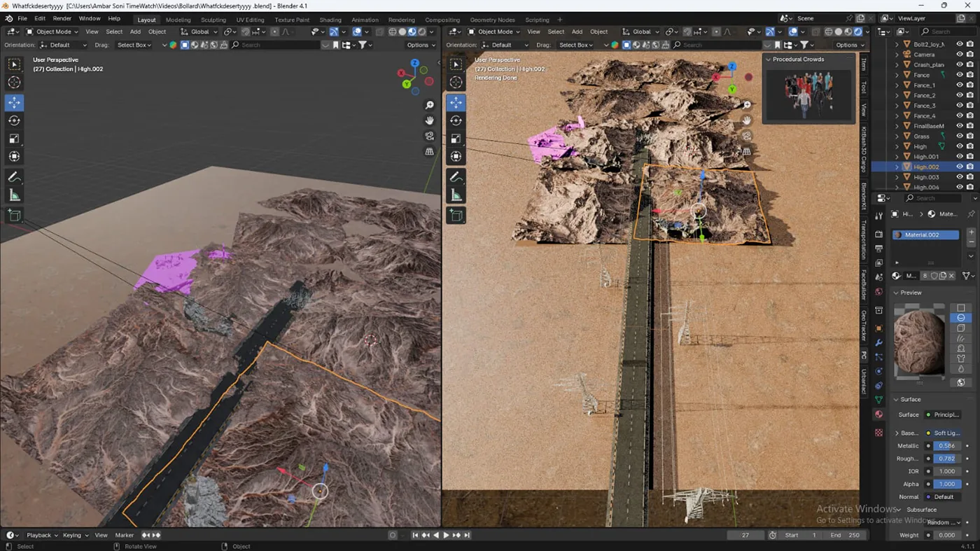The height and width of the screenshot is (551, 980).
Task: Select the Annotate tool in left viewport
Action: click(14, 177)
